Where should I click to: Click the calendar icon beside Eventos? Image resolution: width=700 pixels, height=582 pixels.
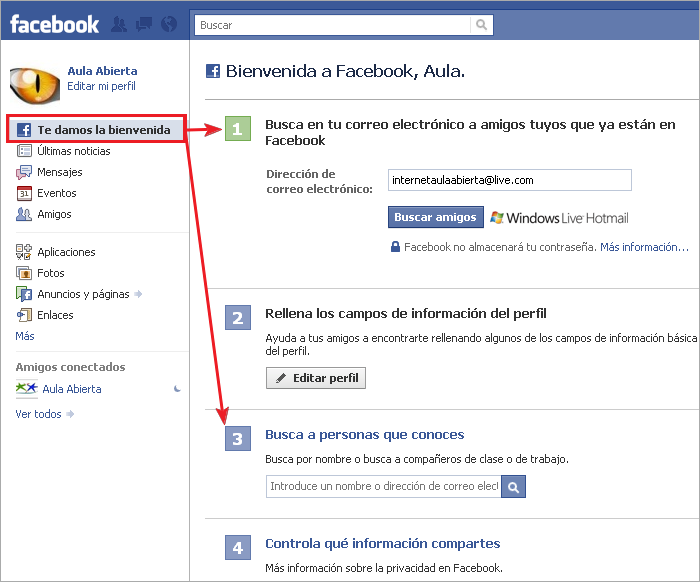24,193
